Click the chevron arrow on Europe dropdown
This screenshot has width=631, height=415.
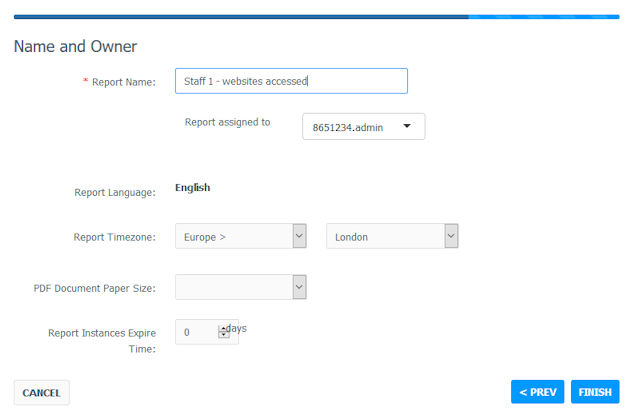pyautogui.click(x=299, y=236)
